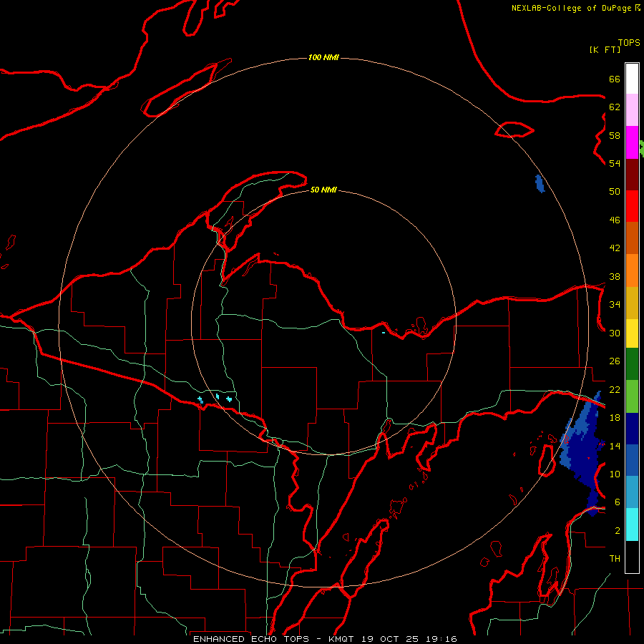Image resolution: width=644 pixels, height=644 pixels.
Task: Click the white swatch in the tops legend
Action: (632, 79)
